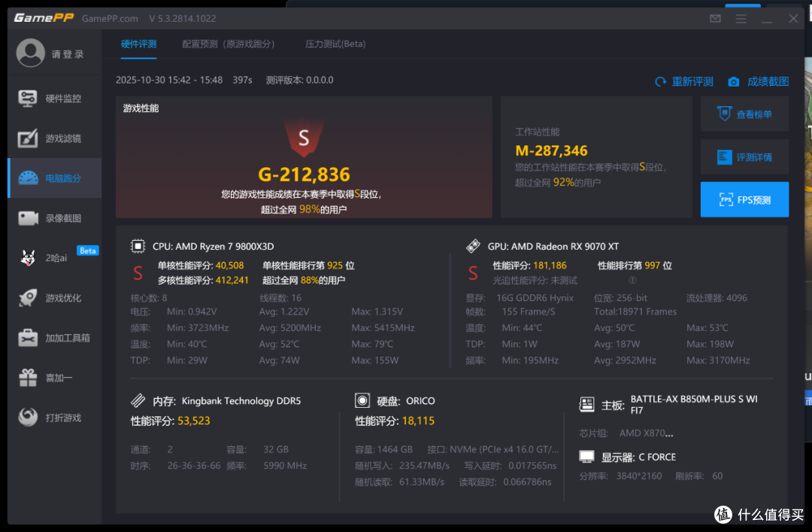
Task: Click the 硬盘 disk icon
Action: tap(362, 400)
